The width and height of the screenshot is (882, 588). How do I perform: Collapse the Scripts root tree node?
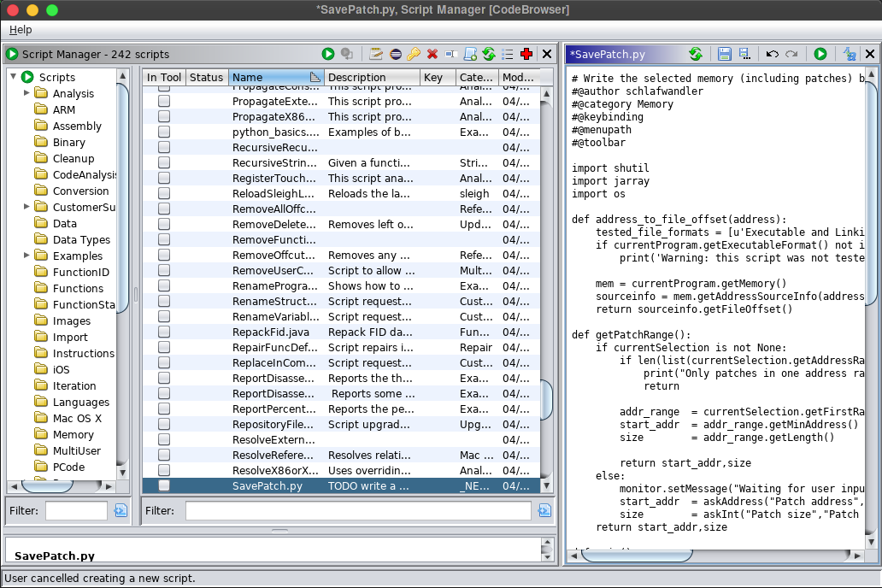click(13, 76)
